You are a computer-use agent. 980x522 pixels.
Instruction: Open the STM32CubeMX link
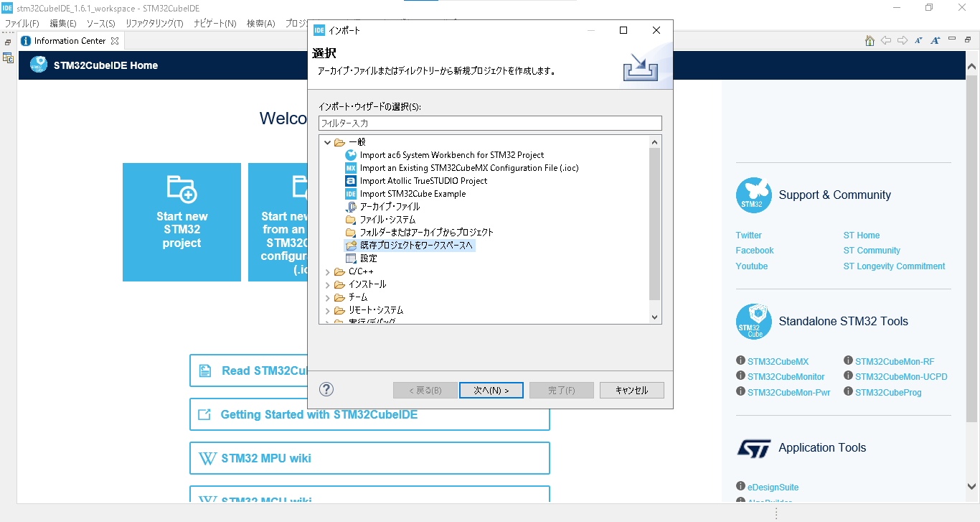coord(778,362)
